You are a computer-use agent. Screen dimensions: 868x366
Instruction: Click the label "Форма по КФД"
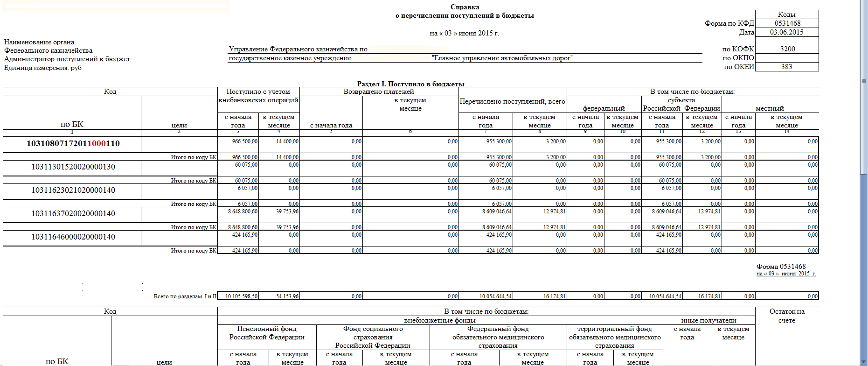point(729,23)
